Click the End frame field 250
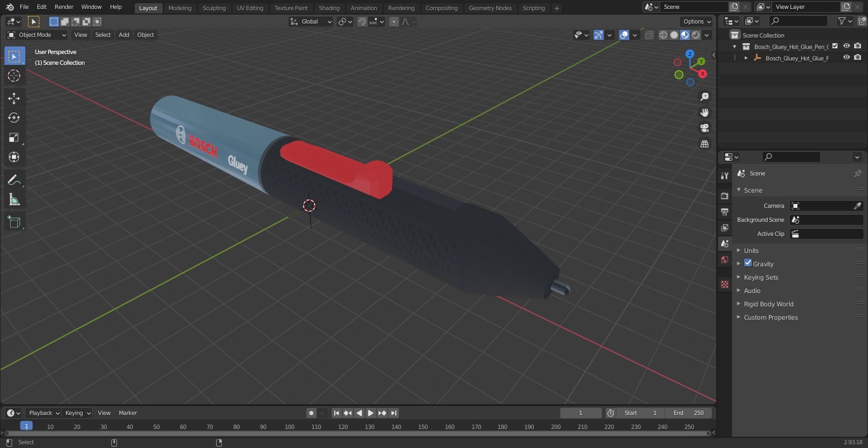The width and height of the screenshot is (868, 448). click(689, 413)
